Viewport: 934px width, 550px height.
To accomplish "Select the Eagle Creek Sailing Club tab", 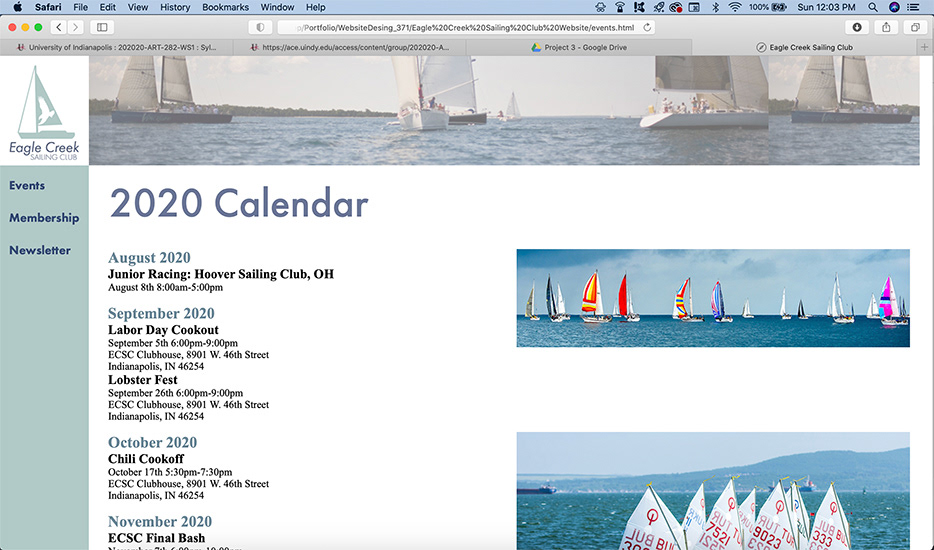I will pyautogui.click(x=804, y=47).
